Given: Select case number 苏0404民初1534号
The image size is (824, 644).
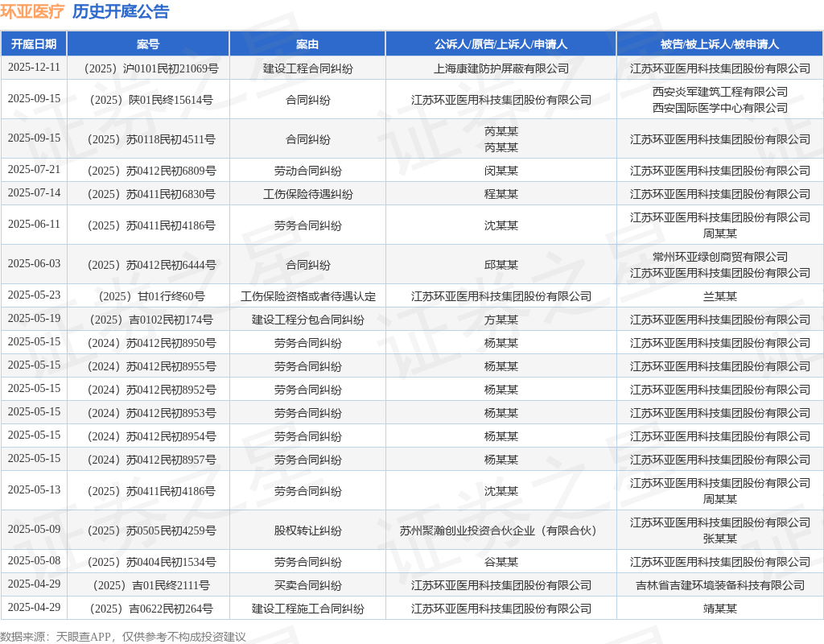Looking at the screenshot, I should (x=150, y=562).
